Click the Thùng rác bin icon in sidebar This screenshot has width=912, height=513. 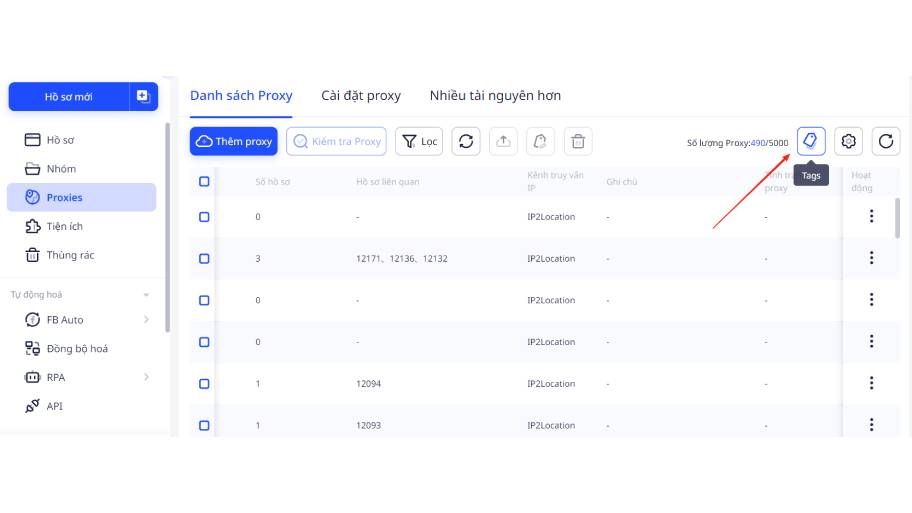pos(33,255)
